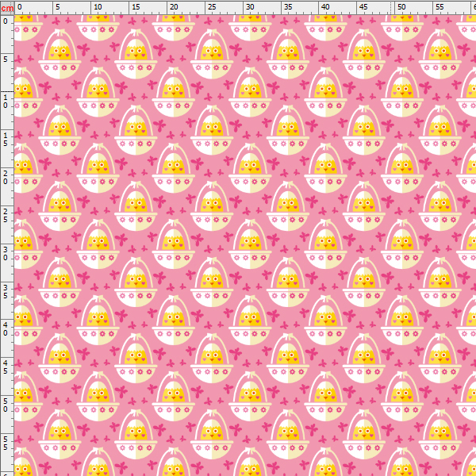This screenshot has height=476, width=476.
Task: Click the 50 mark on the vertical ruler
Action: pos(6,405)
